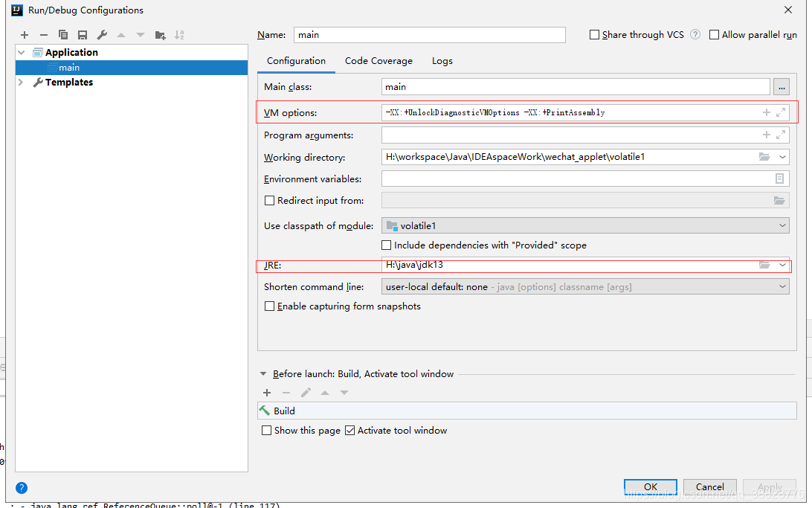Browse JRE path folder icon
Screen dimensions: 812x508
tap(764, 265)
